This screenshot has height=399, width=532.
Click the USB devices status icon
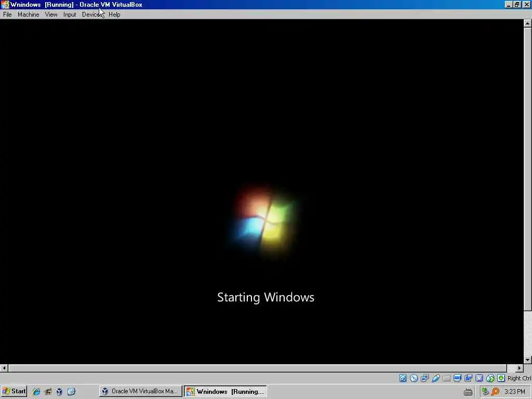point(436,378)
